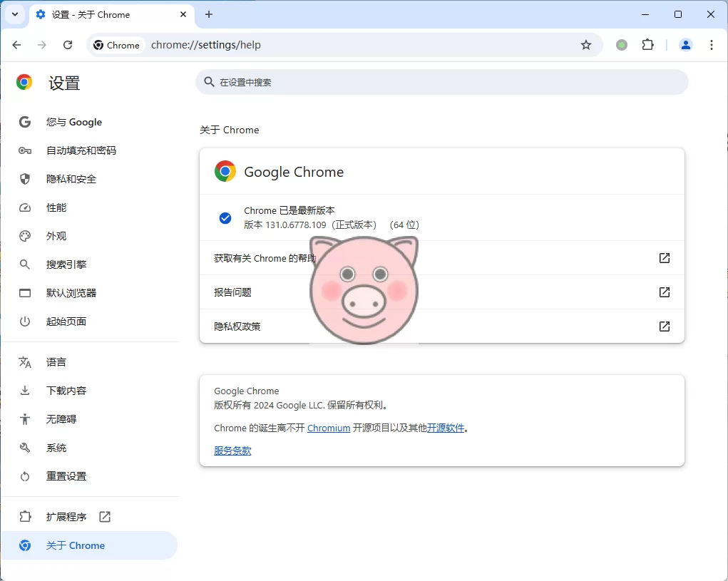Click the 在设置中搜索 search field
The height and width of the screenshot is (581, 728).
pyautogui.click(x=441, y=82)
